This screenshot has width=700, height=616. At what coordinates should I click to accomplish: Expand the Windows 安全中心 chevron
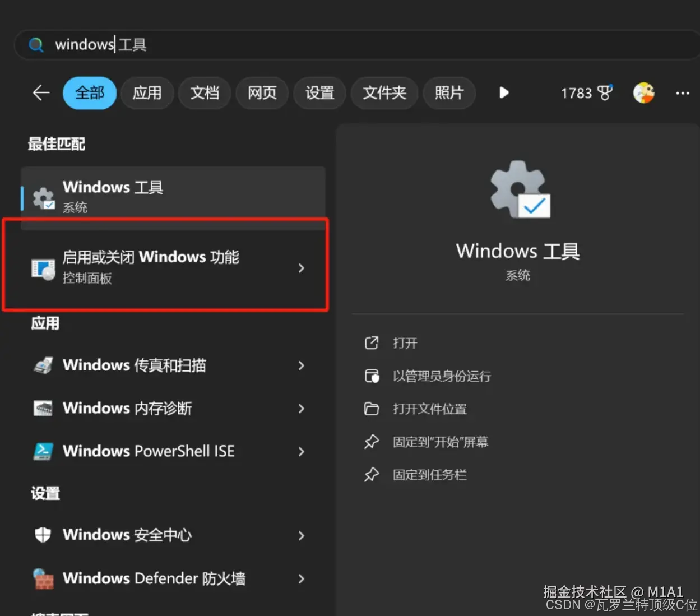pyautogui.click(x=302, y=536)
